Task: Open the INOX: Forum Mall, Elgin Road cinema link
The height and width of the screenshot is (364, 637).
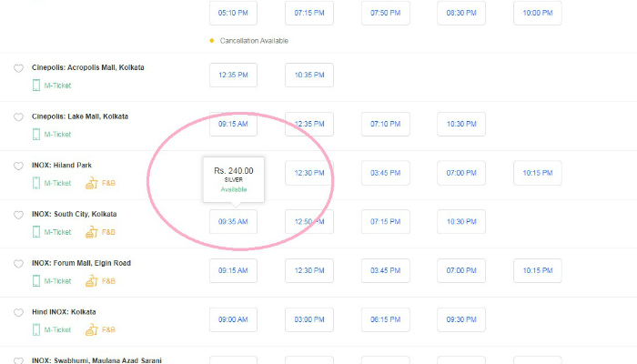Action: [81, 263]
